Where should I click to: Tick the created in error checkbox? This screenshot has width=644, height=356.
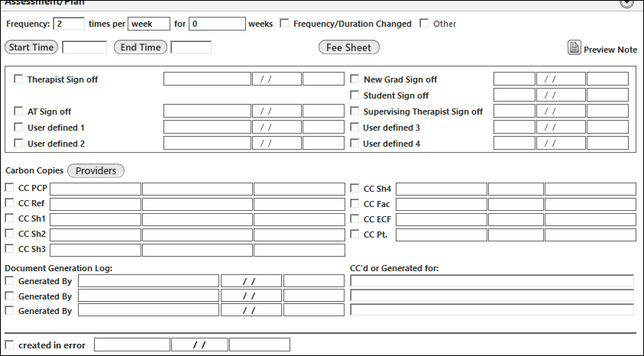pyautogui.click(x=9, y=344)
